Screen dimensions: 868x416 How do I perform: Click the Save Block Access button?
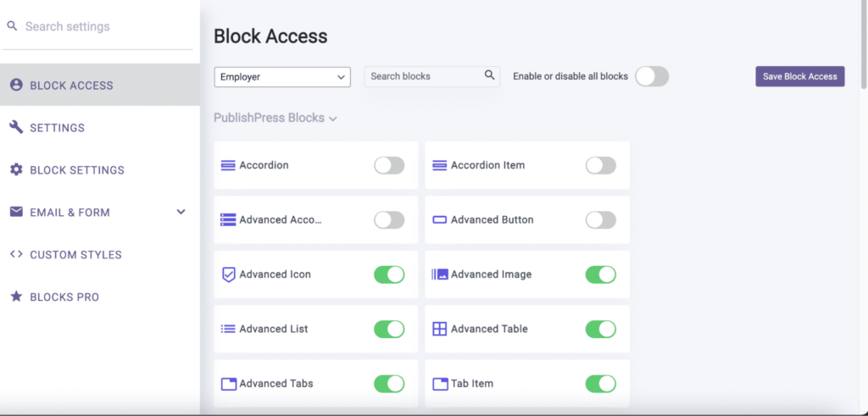tap(800, 76)
